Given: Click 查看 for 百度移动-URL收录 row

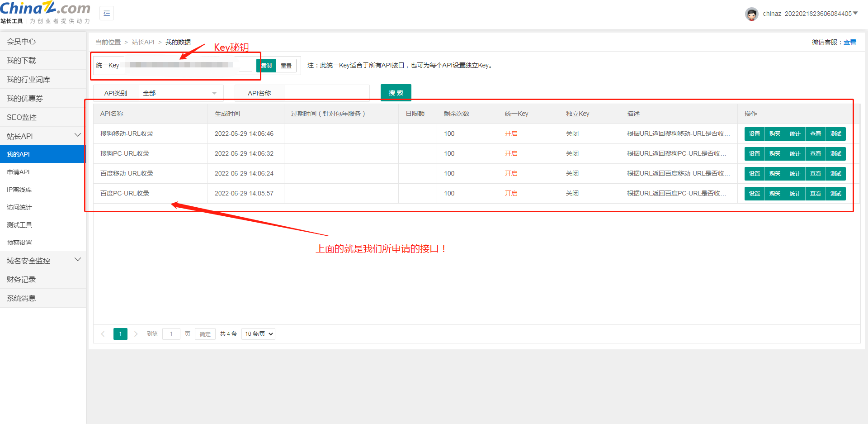Looking at the screenshot, I should pyautogui.click(x=816, y=174).
